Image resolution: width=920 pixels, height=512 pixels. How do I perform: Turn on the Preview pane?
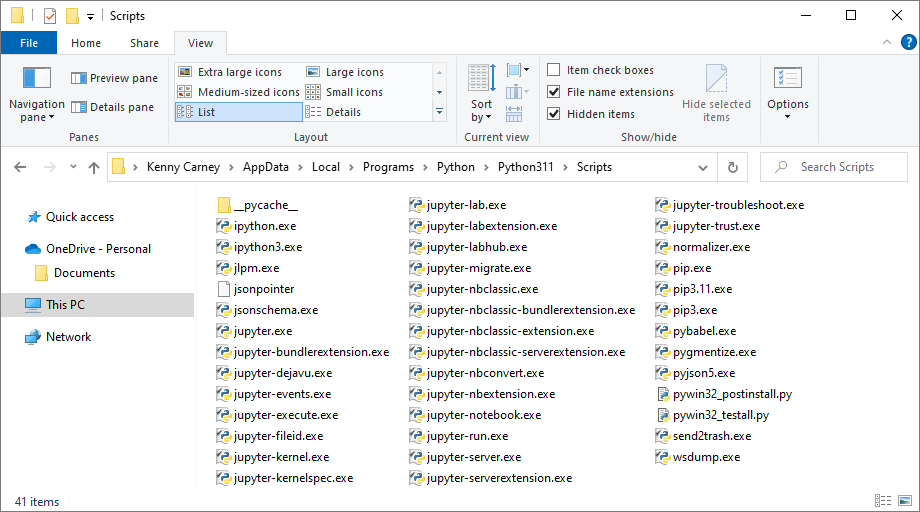pos(114,78)
